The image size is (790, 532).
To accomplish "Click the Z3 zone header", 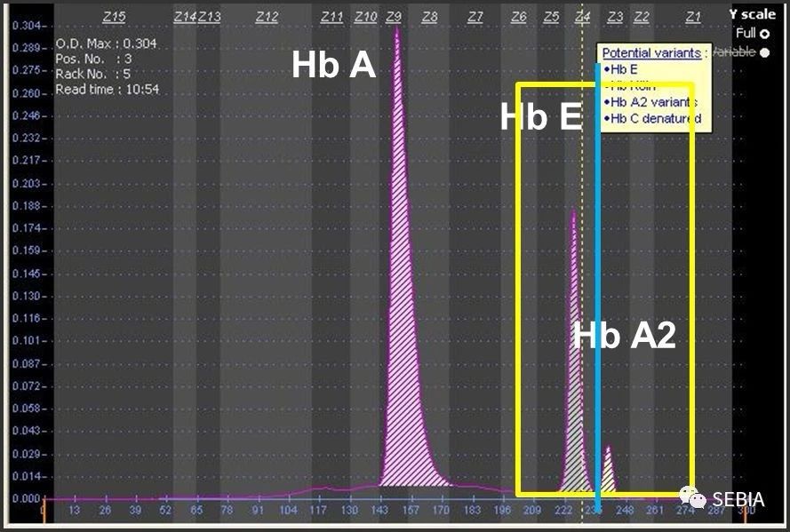I will pos(615,17).
